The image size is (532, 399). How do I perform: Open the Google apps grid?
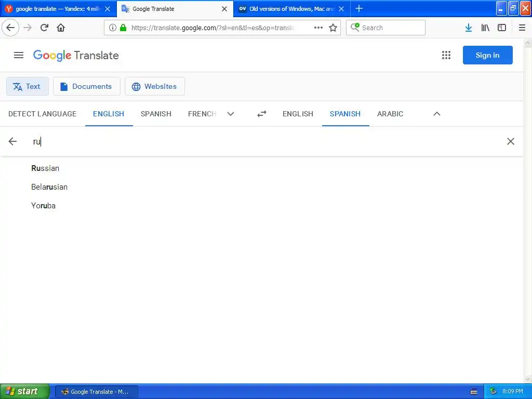click(x=446, y=55)
